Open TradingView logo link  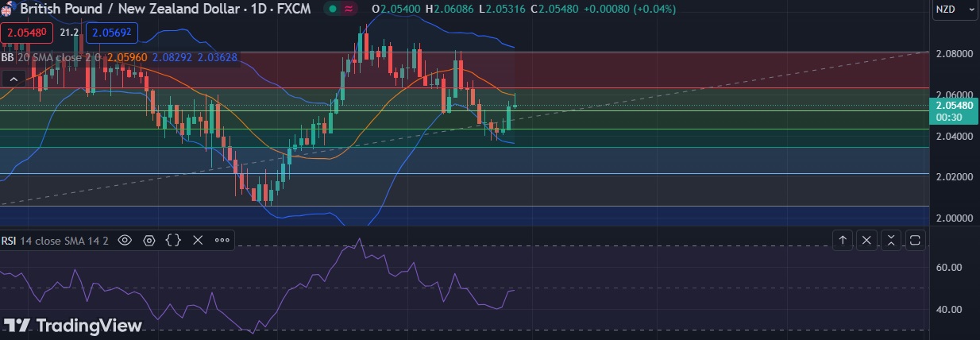pyautogui.click(x=73, y=325)
